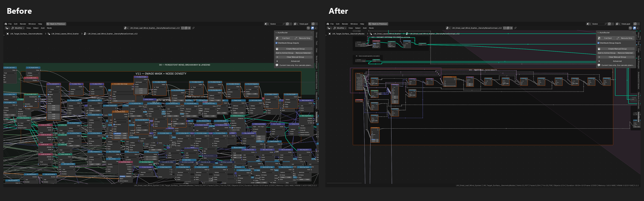
Task: Open editor type dropdown in After window
Action: (x=329, y=28)
